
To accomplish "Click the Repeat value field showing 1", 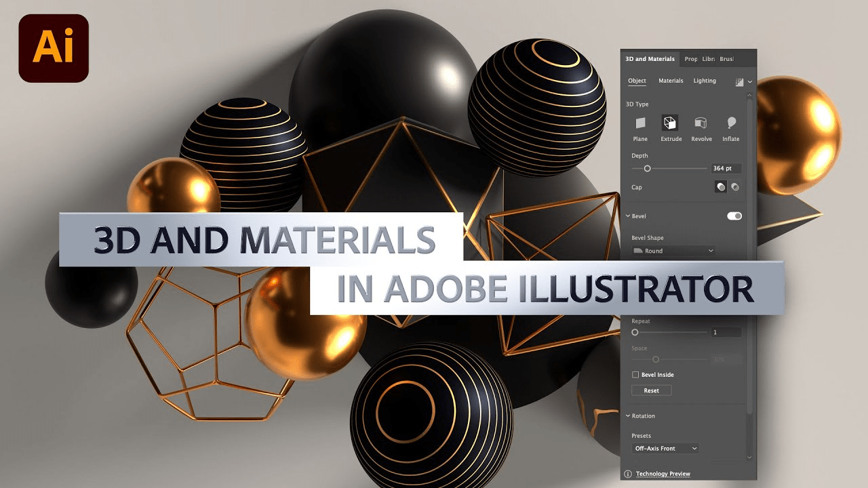I will coord(726,332).
